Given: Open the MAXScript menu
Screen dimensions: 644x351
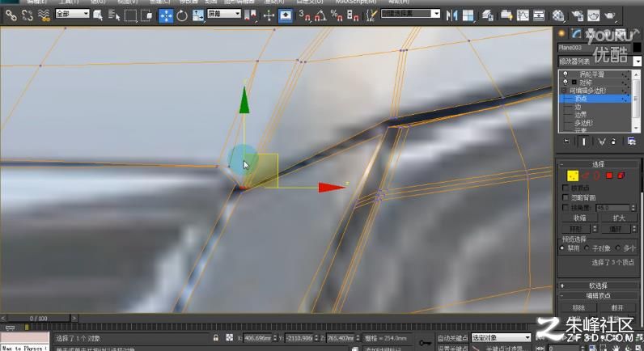Looking at the screenshot, I should tap(356, 2).
